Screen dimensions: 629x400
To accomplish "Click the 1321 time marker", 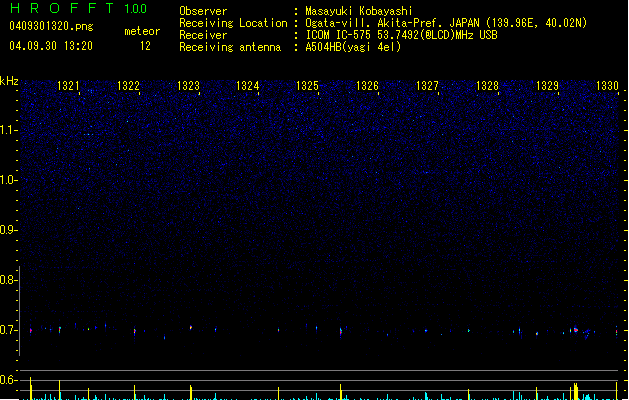I will pos(68,86).
